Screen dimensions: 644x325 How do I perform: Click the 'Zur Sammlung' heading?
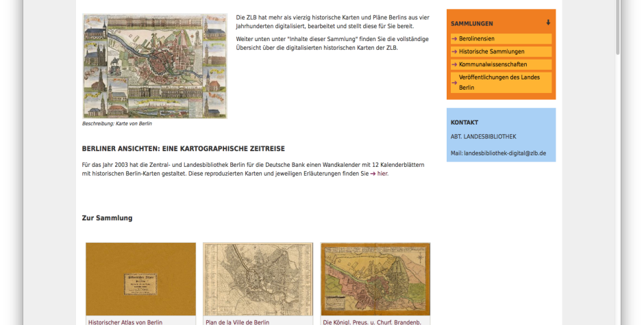107,218
